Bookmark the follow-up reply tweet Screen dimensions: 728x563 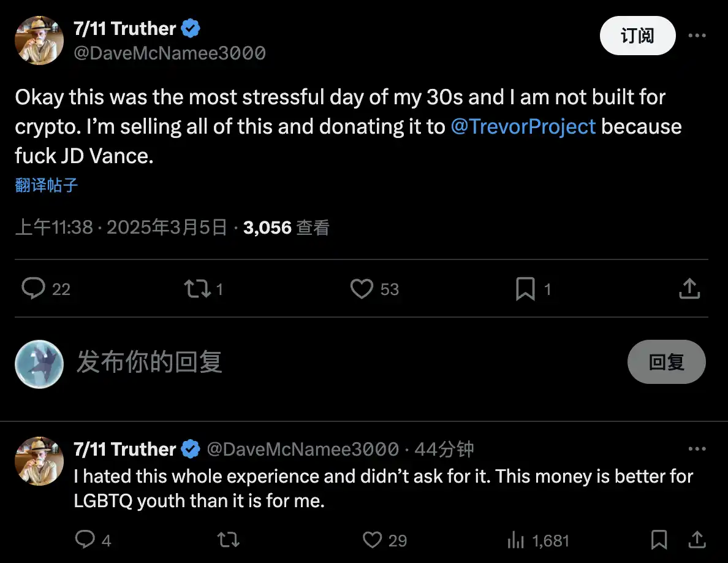pyautogui.click(x=659, y=540)
